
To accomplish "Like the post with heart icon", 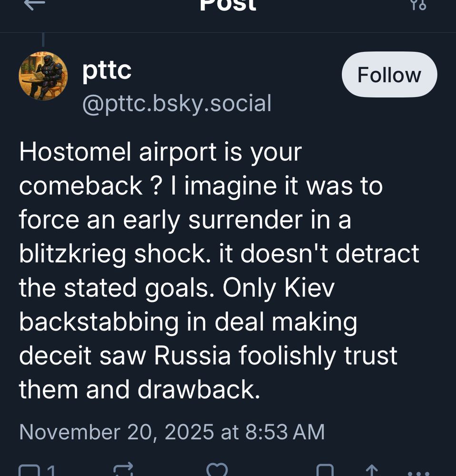I will [x=217, y=469].
